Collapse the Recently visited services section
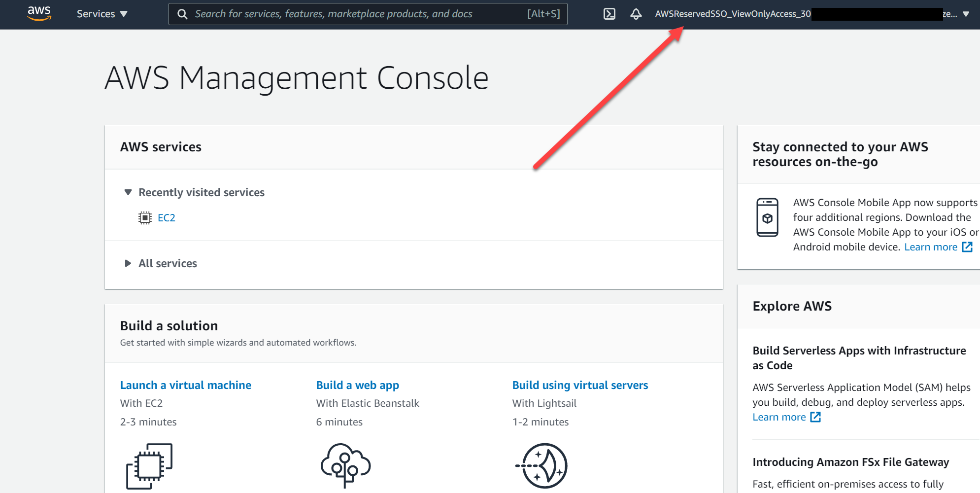The height and width of the screenshot is (493, 980). pos(128,192)
